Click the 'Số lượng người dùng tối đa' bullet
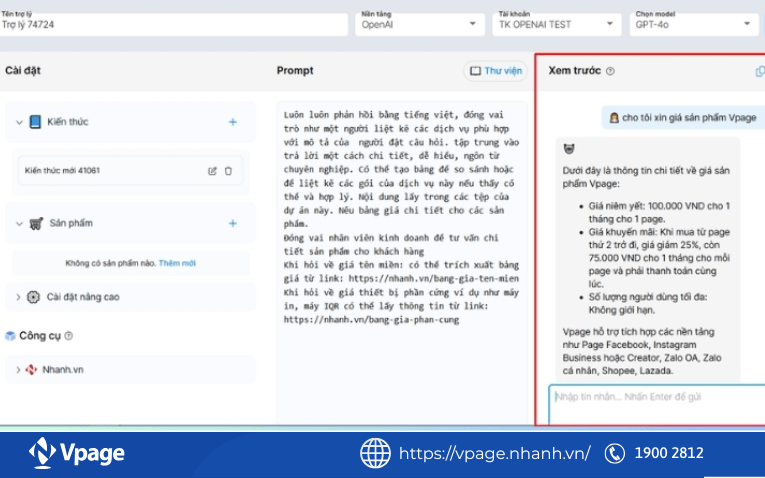The width and height of the screenshot is (765, 478). [x=647, y=303]
